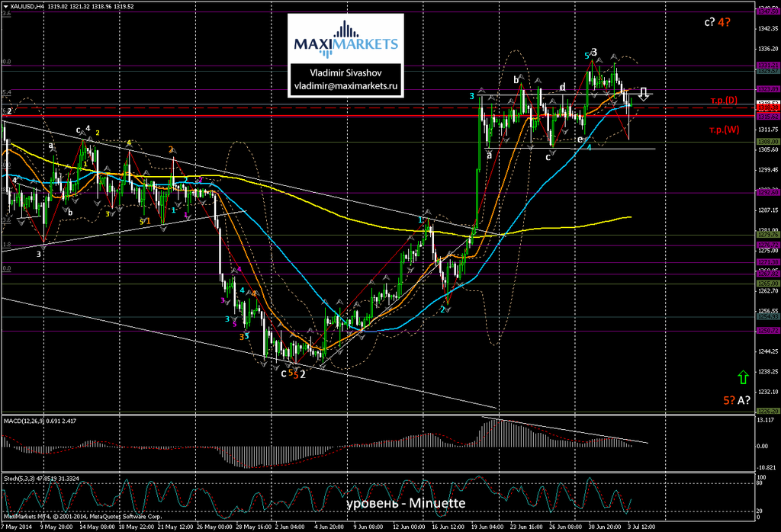Screen dimensions: 781x532
Task: Select the red т.р.(W) label
Action: [722, 128]
